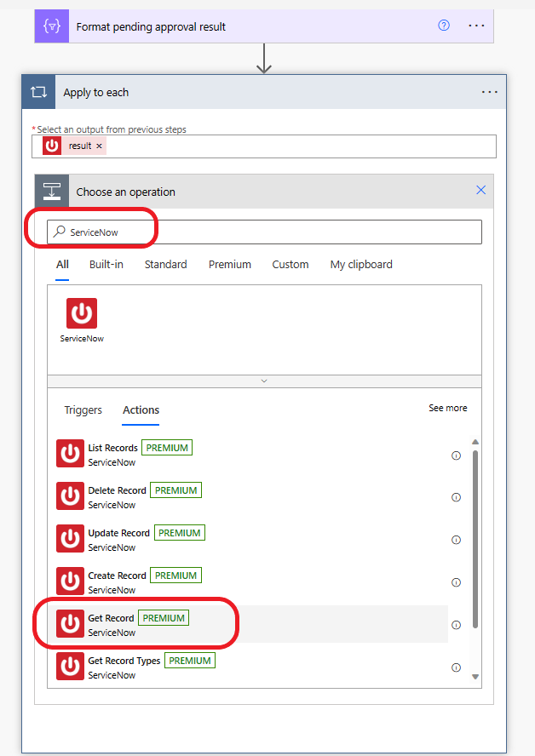The image size is (535, 756).
Task: Click the Get Record ServiceNow icon
Action: click(x=70, y=623)
